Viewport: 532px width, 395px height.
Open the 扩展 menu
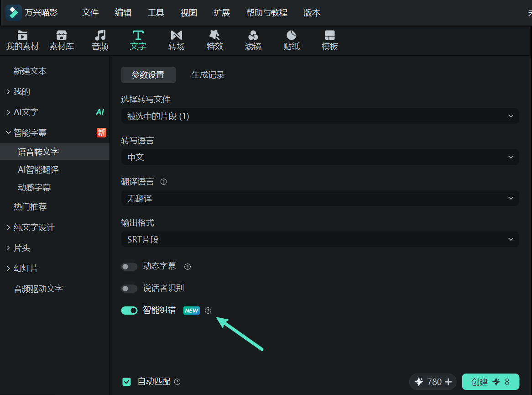tap(222, 13)
